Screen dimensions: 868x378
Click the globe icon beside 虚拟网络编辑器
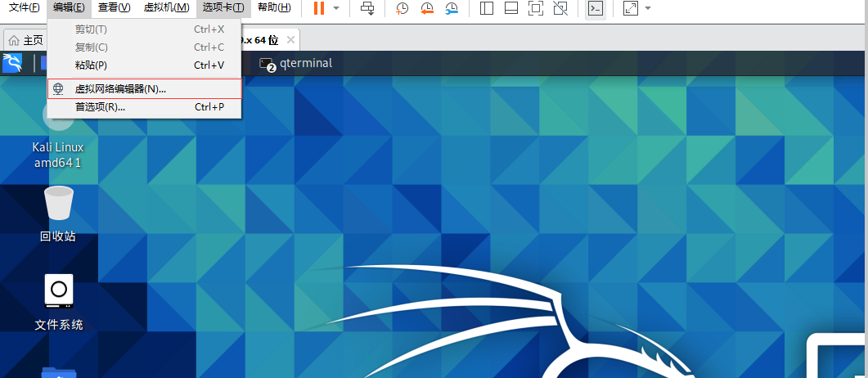58,89
